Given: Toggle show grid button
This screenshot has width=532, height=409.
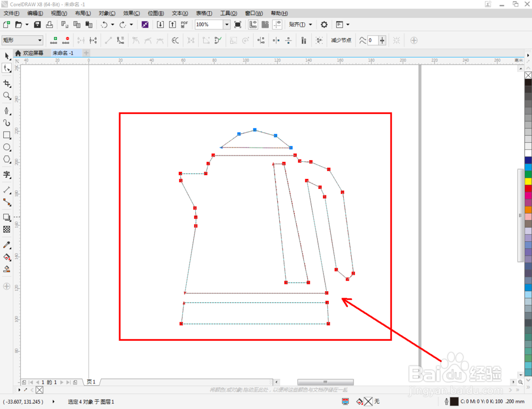Looking at the screenshot, I should pos(265,24).
